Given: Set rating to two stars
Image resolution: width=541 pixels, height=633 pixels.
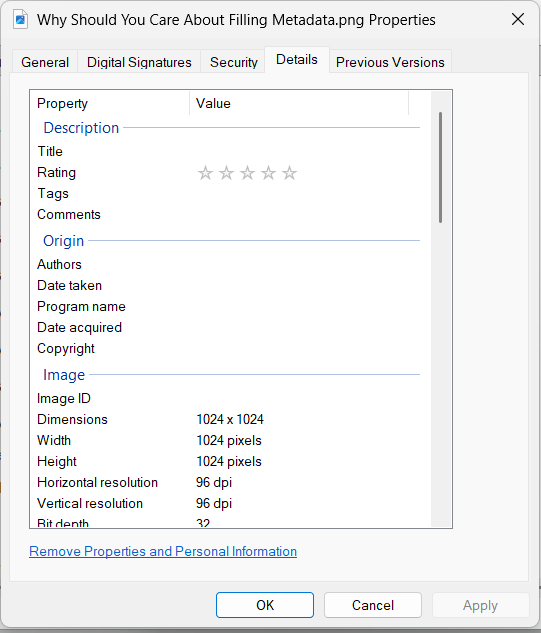Looking at the screenshot, I should pos(226,173).
